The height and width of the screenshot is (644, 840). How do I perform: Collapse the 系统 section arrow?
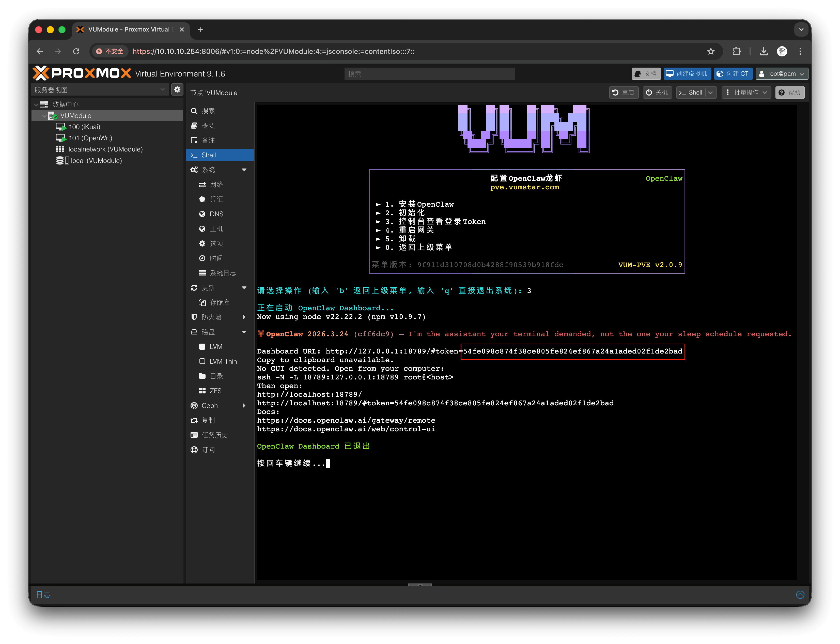tap(244, 170)
